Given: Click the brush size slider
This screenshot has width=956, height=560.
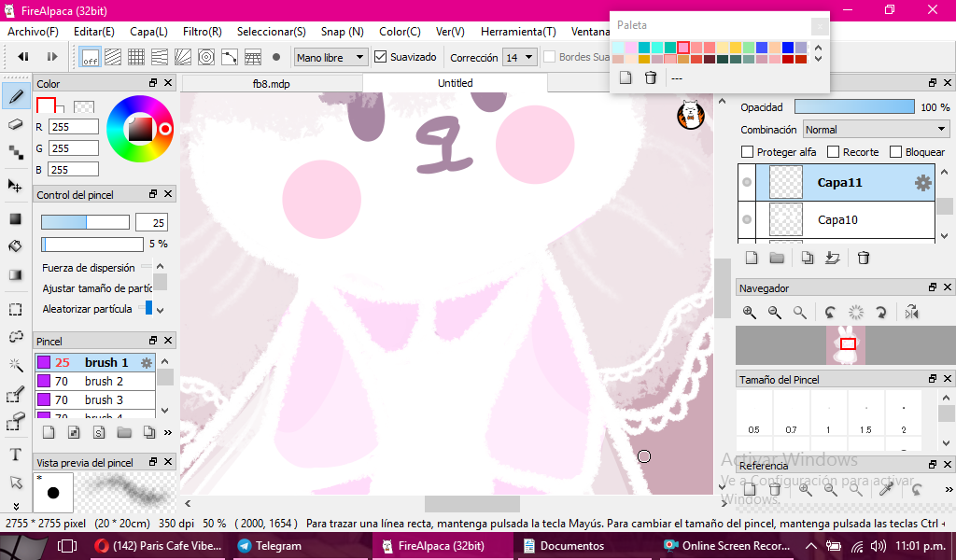Looking at the screenshot, I should pyautogui.click(x=85, y=222).
